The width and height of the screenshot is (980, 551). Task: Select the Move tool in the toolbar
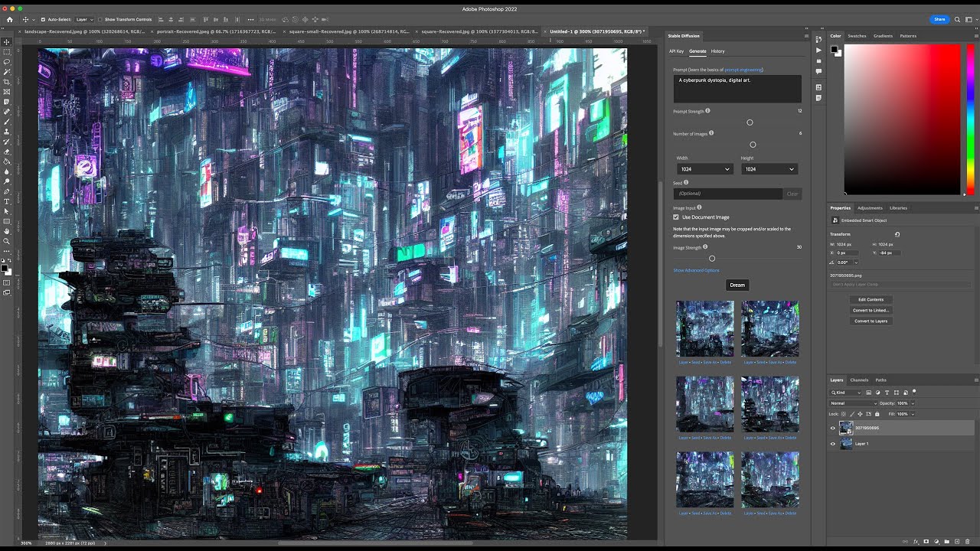pyautogui.click(x=6, y=43)
